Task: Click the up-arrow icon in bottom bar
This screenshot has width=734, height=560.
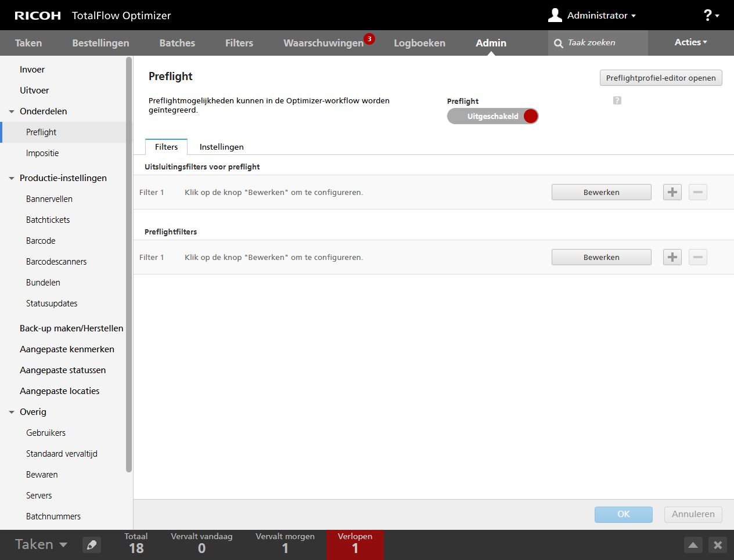Action: click(x=693, y=545)
